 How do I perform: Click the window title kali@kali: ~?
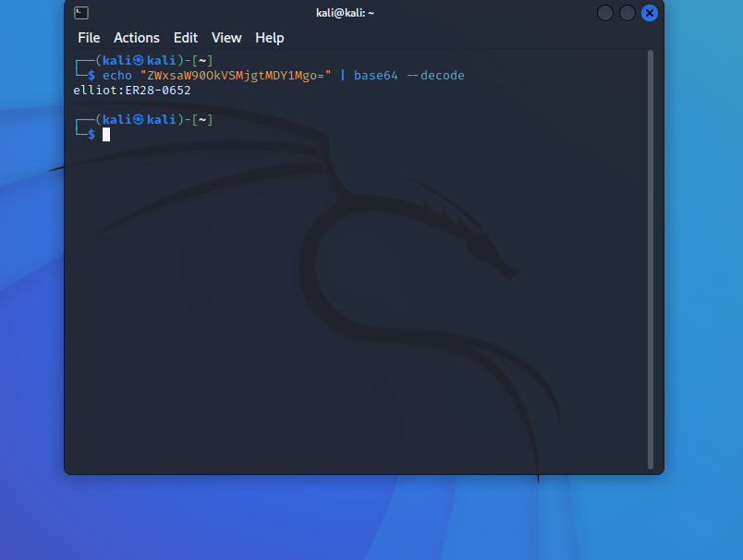point(345,13)
